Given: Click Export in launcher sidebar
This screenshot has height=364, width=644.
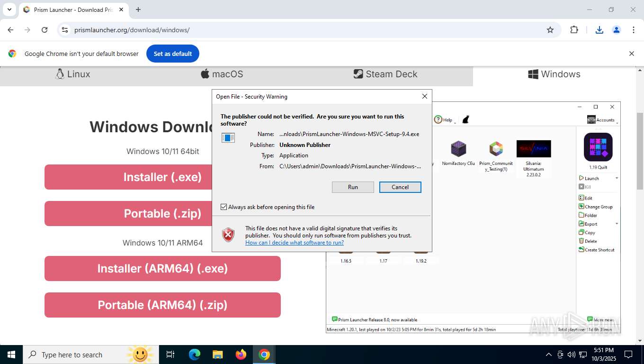Looking at the screenshot, I should click(588, 224).
